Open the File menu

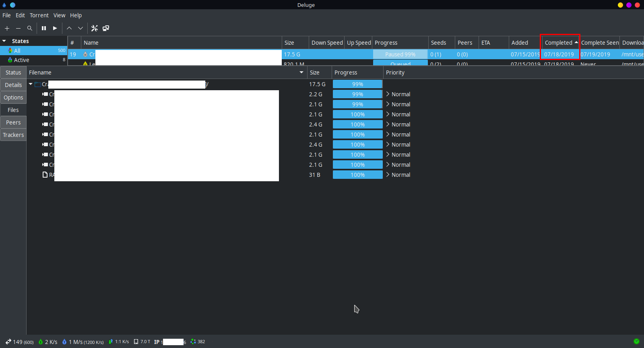click(6, 15)
